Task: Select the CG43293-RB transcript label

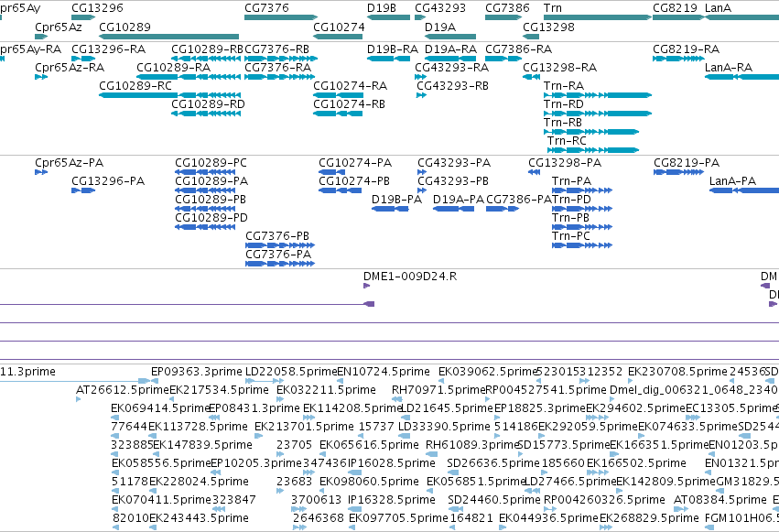Action: click(x=452, y=86)
